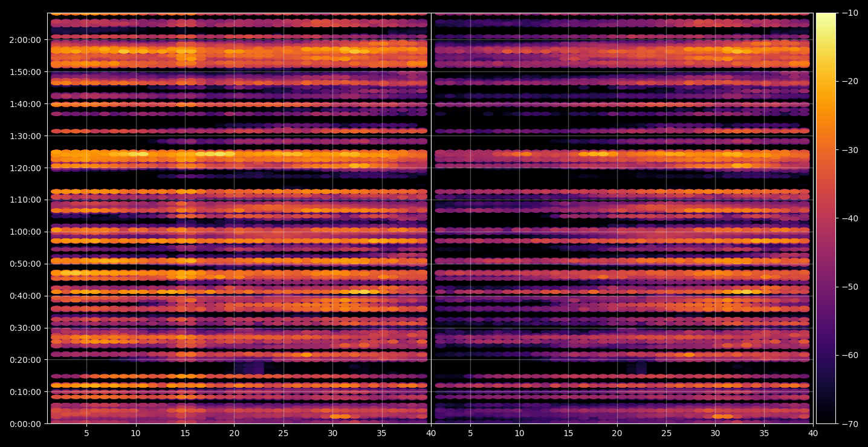
Task: Select the 1:10:00 y-axis tick label
Action: tap(25, 200)
